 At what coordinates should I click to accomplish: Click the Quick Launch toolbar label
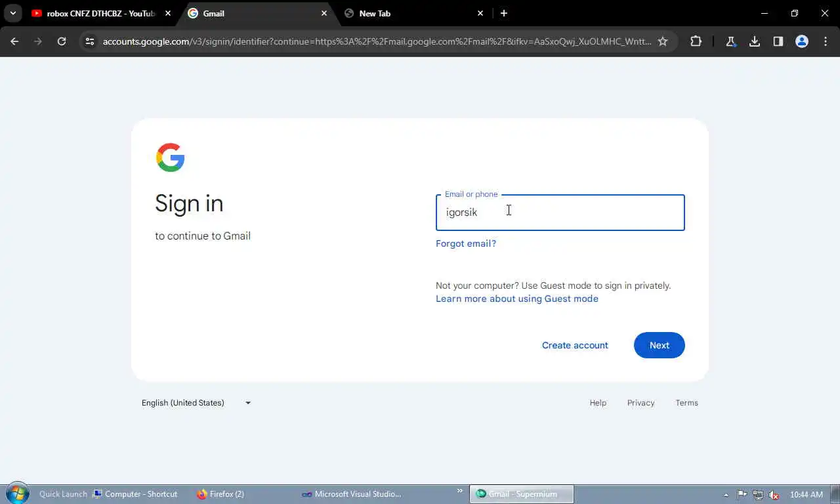63,494
